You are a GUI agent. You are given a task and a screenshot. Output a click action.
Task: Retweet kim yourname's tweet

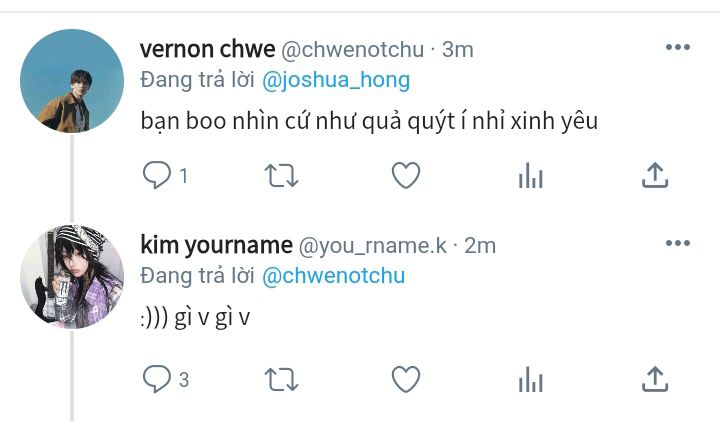pos(281,380)
